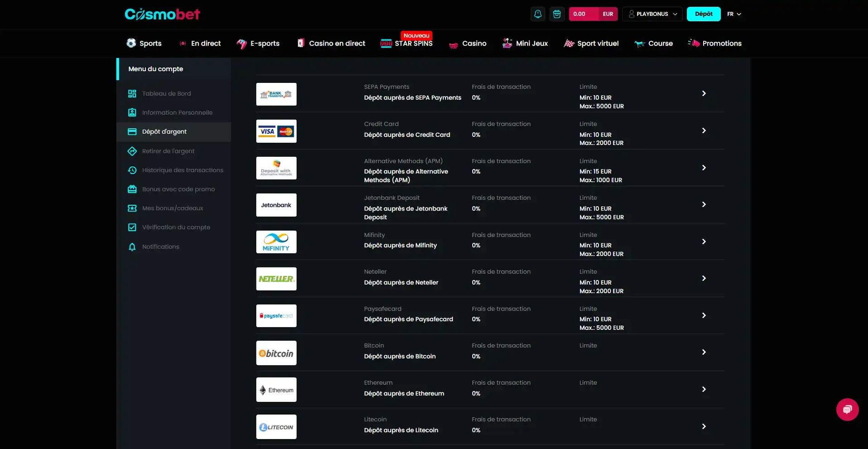Expand the PLAYBONUS account dropdown
The width and height of the screenshot is (868, 449).
click(x=652, y=14)
